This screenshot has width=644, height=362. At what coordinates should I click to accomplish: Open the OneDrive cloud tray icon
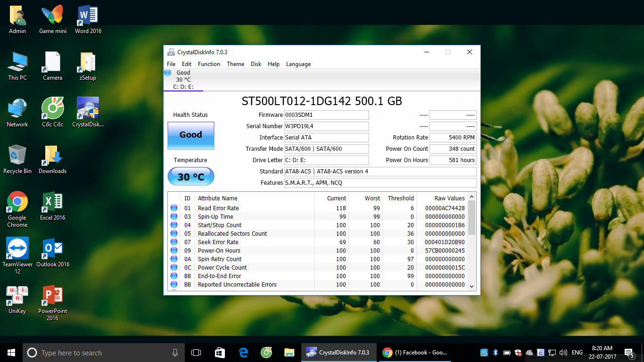pyautogui.click(x=529, y=353)
